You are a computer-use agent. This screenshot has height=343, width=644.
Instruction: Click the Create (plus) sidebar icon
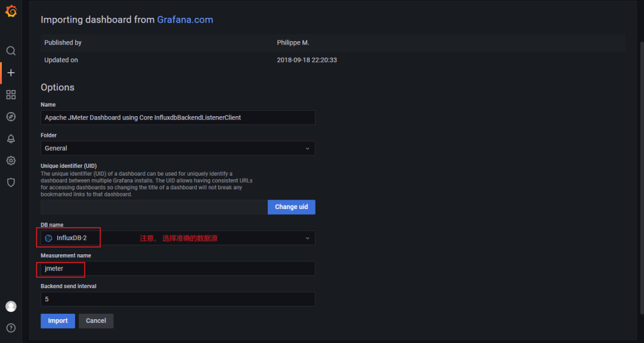click(11, 72)
